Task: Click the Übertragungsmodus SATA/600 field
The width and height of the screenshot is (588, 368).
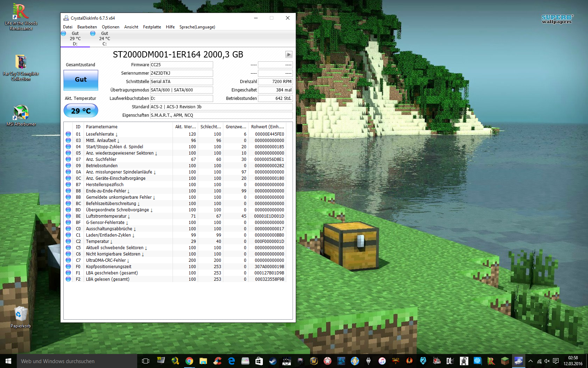Action: pyautogui.click(x=181, y=90)
